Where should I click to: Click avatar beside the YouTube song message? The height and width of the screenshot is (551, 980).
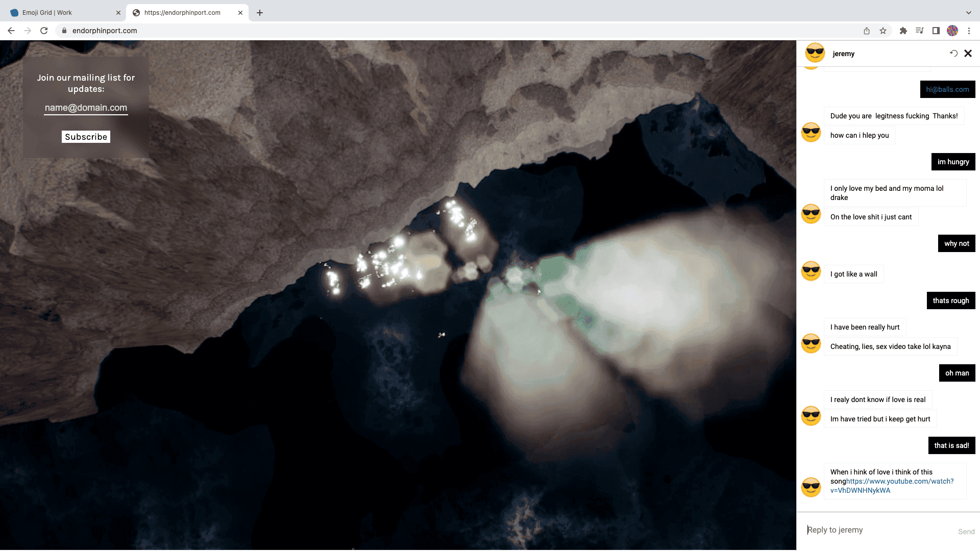pyautogui.click(x=811, y=487)
